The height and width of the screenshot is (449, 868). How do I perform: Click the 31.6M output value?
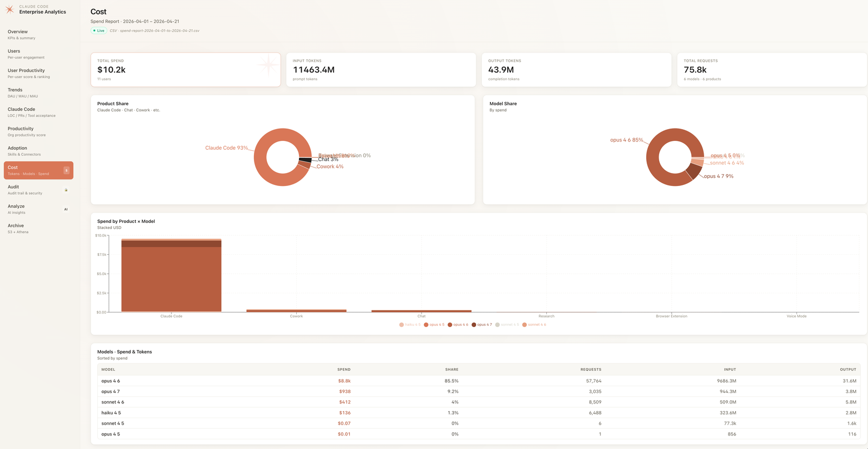(x=850, y=381)
